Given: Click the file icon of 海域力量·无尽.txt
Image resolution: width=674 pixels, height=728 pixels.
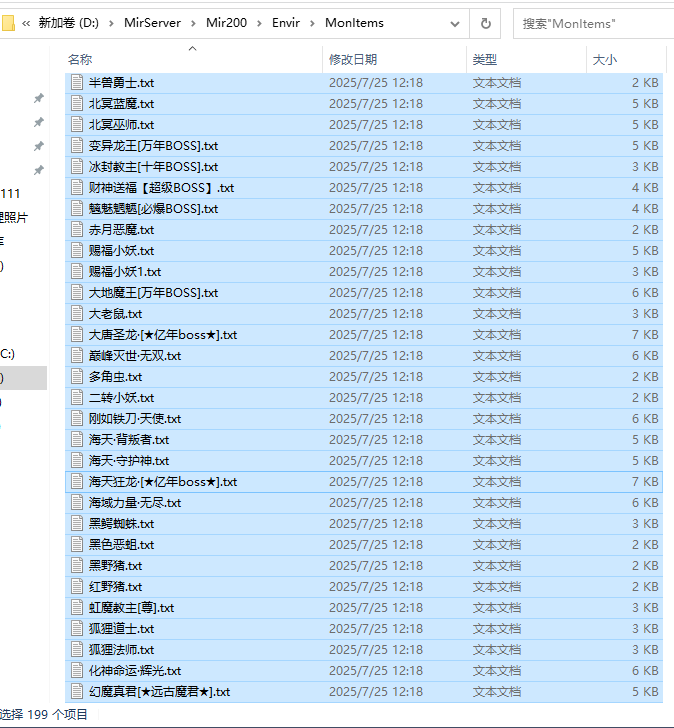Looking at the screenshot, I should (77, 502).
